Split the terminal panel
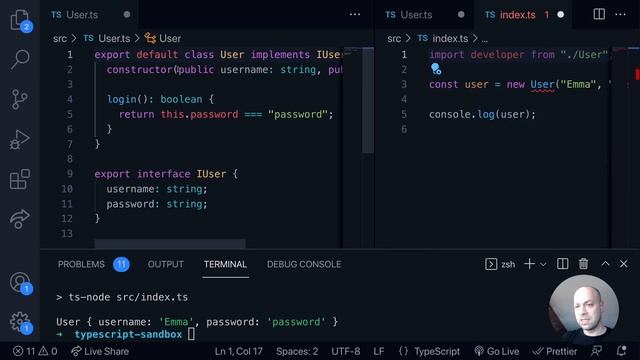Screen dimensions: 640x360 tap(562, 264)
